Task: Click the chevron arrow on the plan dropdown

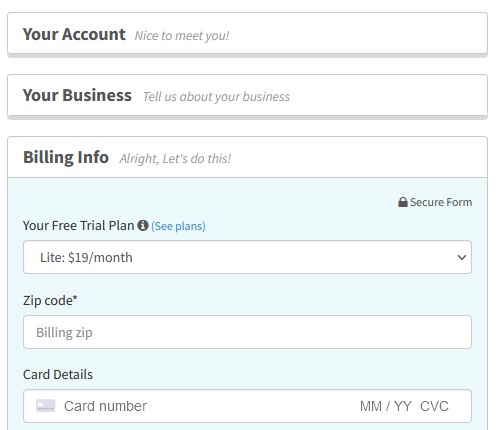Action: click(x=462, y=257)
